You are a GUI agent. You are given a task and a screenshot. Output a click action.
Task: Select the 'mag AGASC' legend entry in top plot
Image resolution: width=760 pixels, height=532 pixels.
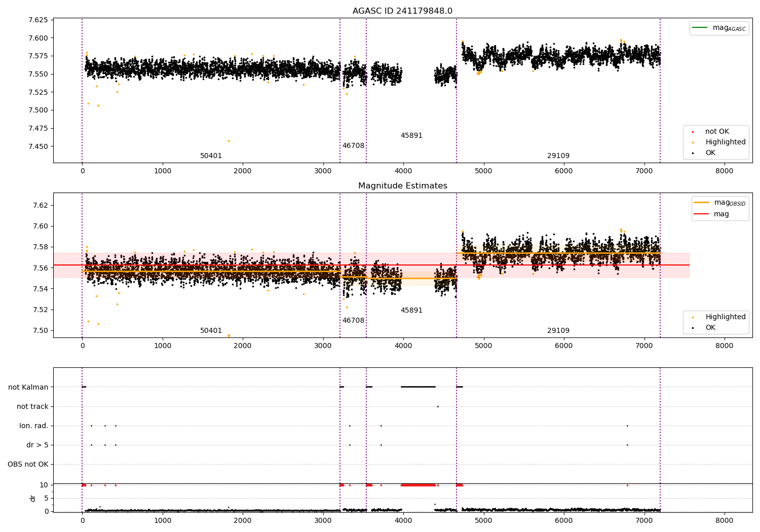click(x=719, y=28)
